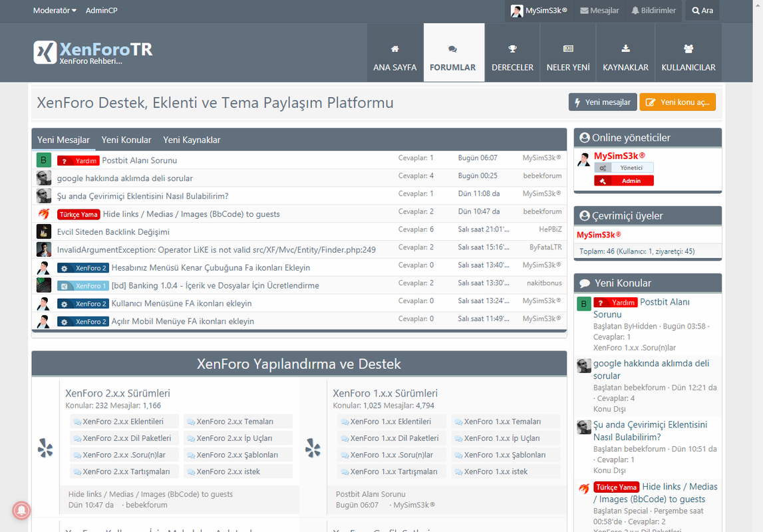Image resolution: width=763 pixels, height=532 pixels.
Task: Click the XenForoTR logo icon
Action: click(x=45, y=52)
